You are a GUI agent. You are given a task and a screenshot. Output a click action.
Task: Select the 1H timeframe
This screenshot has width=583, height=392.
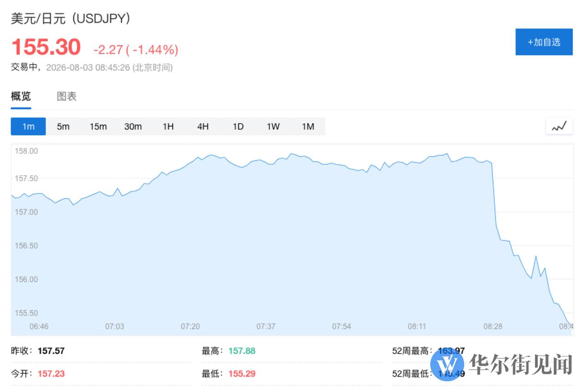[x=168, y=127]
